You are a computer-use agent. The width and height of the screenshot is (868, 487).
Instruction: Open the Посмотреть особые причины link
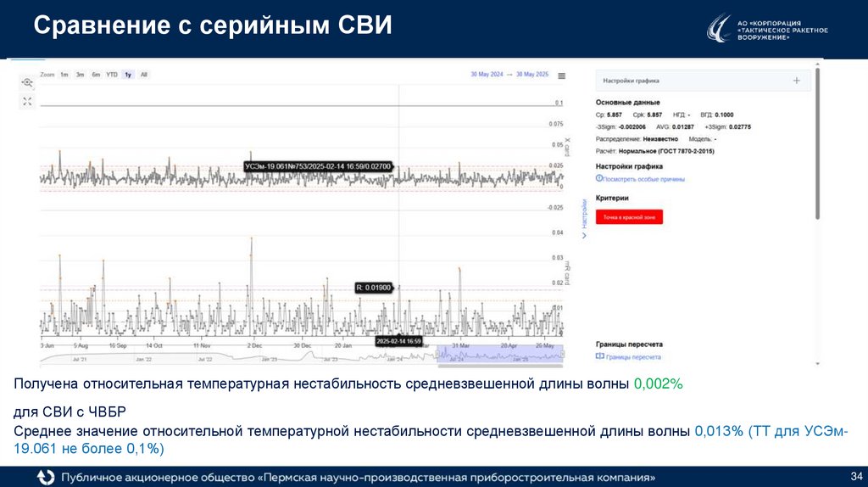pos(643,179)
